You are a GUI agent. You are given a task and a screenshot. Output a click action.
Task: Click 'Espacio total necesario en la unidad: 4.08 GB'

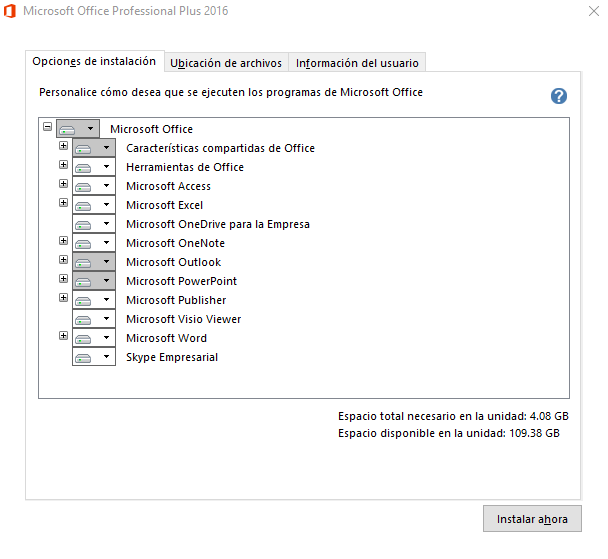(x=453, y=416)
